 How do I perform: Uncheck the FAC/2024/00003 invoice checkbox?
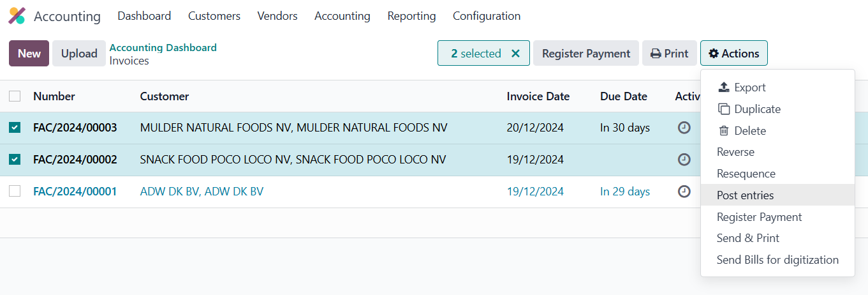[15, 128]
